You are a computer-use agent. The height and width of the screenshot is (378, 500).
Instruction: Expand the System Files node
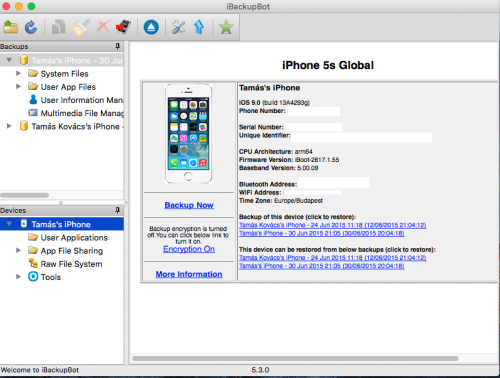coord(18,73)
